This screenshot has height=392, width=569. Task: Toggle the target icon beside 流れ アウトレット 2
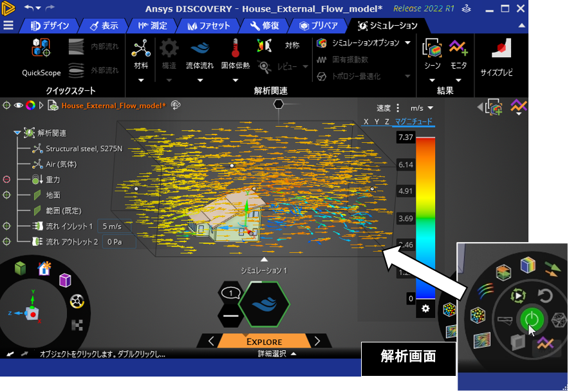coord(6,241)
